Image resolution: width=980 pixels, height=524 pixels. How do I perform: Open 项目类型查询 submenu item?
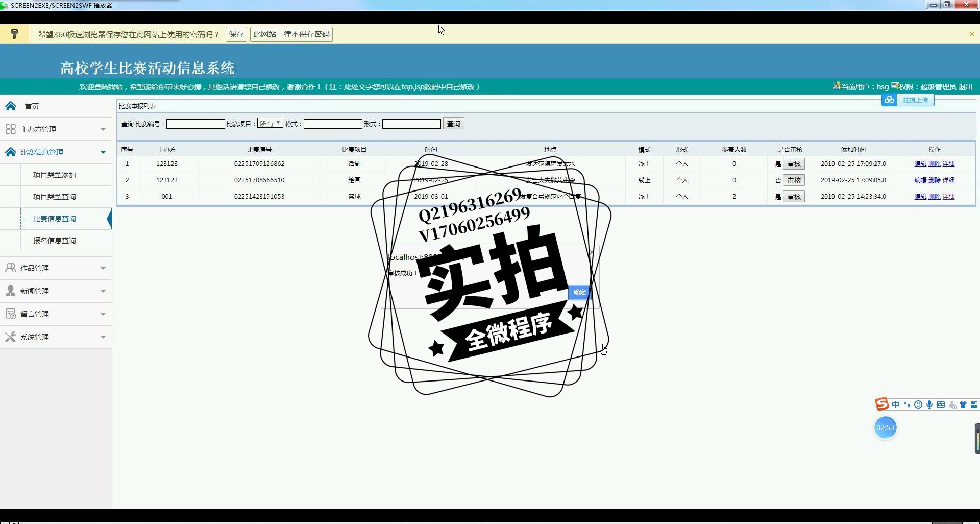pos(55,197)
